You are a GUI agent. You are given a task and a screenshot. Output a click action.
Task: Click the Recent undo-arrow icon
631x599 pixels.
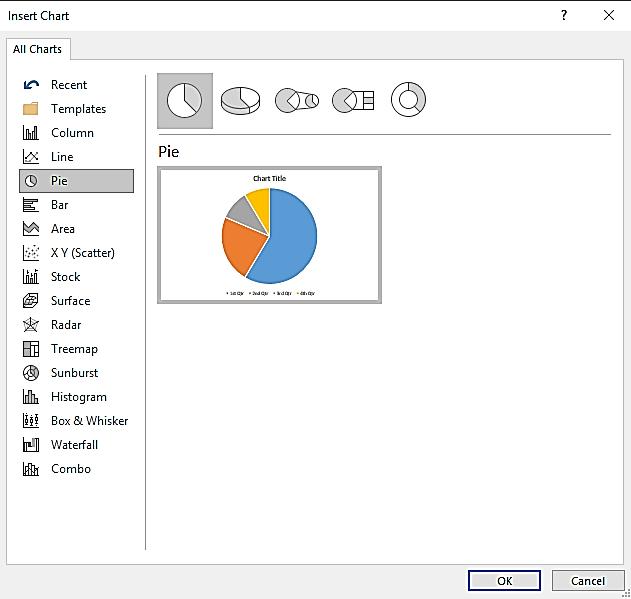[x=31, y=85]
